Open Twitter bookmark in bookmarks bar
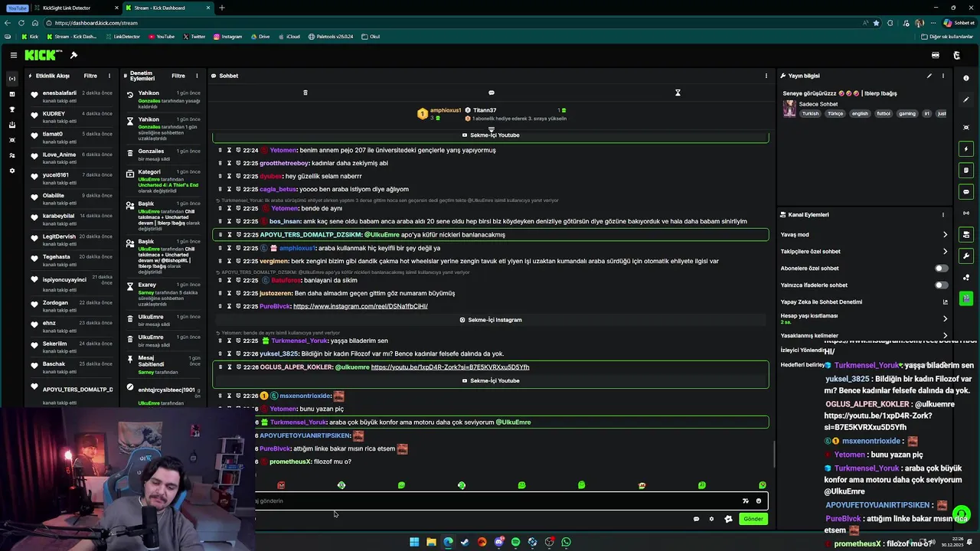 click(x=194, y=37)
